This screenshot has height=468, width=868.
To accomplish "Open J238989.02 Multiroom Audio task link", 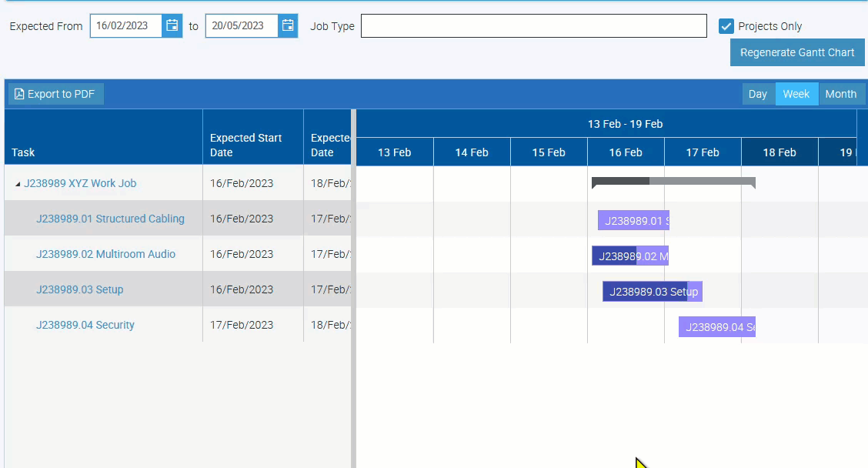I will (x=105, y=254).
